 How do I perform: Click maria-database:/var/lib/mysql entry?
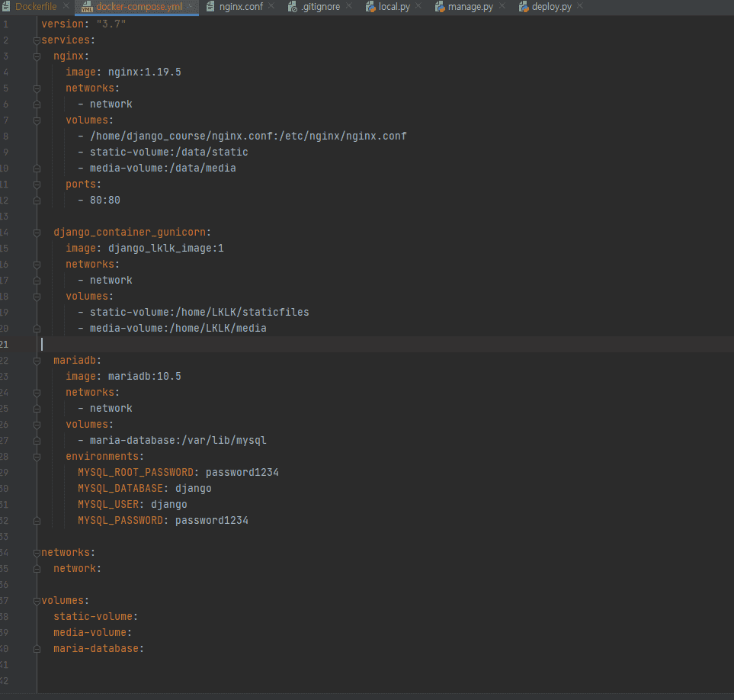(x=178, y=441)
